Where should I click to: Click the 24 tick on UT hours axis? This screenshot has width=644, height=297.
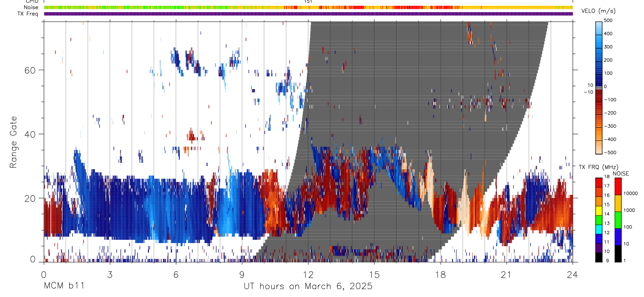coord(572,275)
